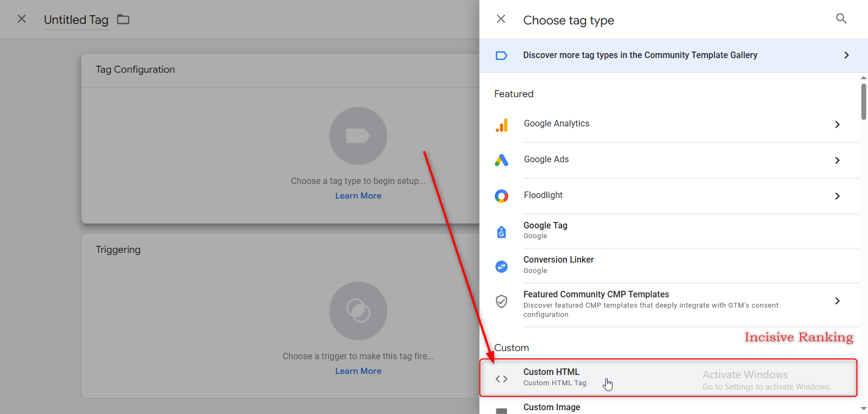This screenshot has height=414, width=868.
Task: Expand the Google Ads tag options
Action: tap(838, 161)
